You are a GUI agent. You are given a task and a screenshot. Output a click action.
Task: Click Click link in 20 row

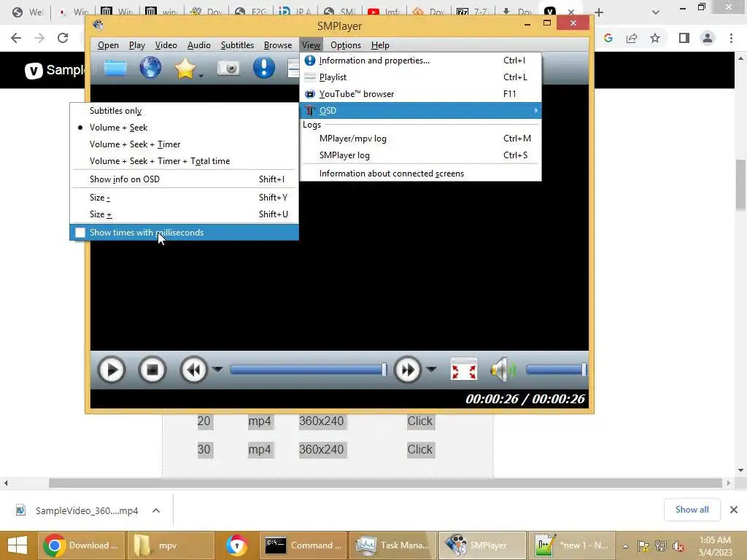coord(419,421)
